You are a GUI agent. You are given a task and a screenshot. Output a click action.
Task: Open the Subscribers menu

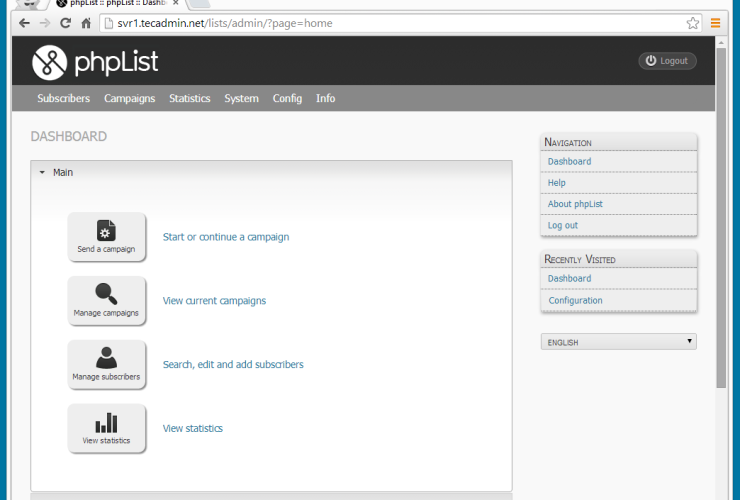coord(63,98)
